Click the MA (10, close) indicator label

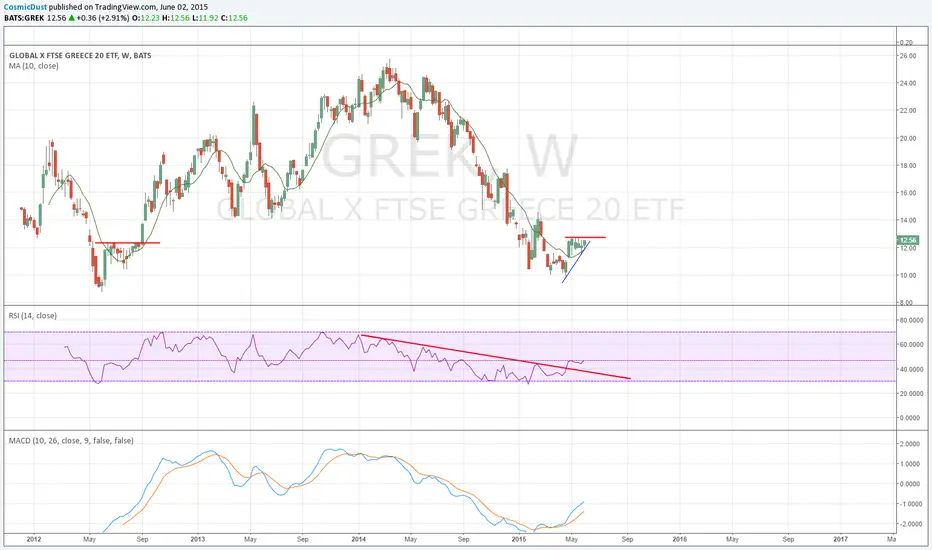[x=34, y=66]
